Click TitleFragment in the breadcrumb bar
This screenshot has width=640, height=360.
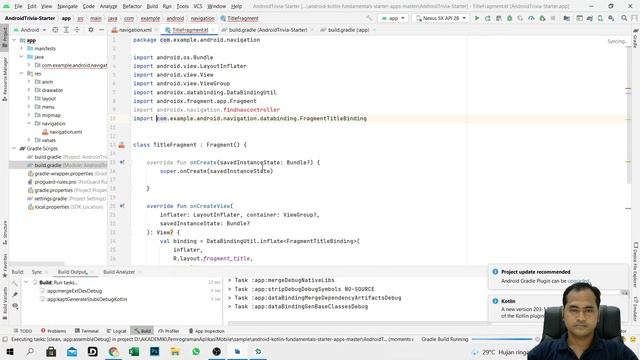point(242,18)
